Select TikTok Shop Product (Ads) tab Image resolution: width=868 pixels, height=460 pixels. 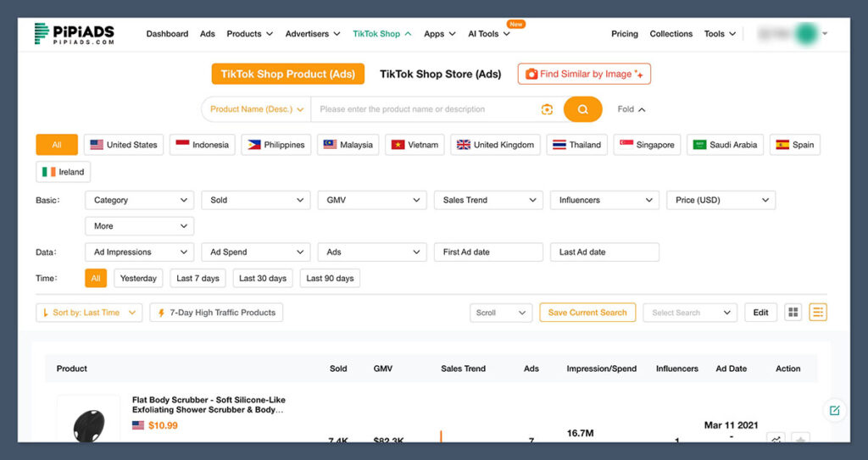click(288, 74)
